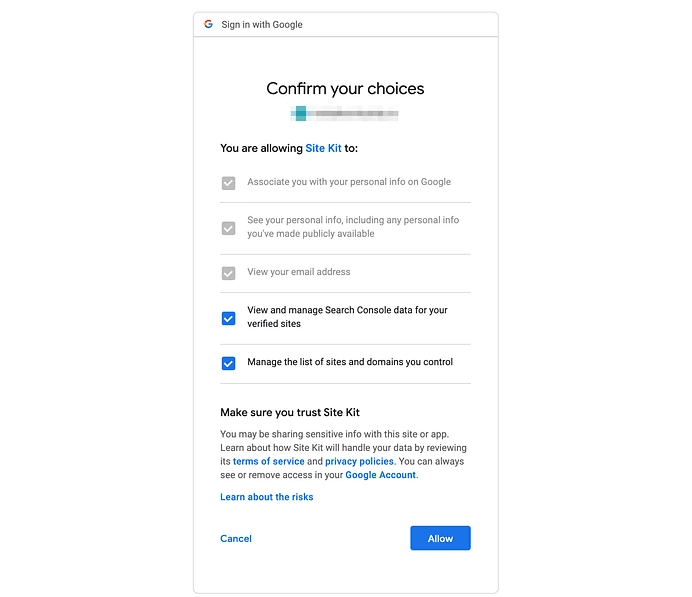
Task: Click the greyed 'View your email address' checkbox
Action: click(229, 273)
